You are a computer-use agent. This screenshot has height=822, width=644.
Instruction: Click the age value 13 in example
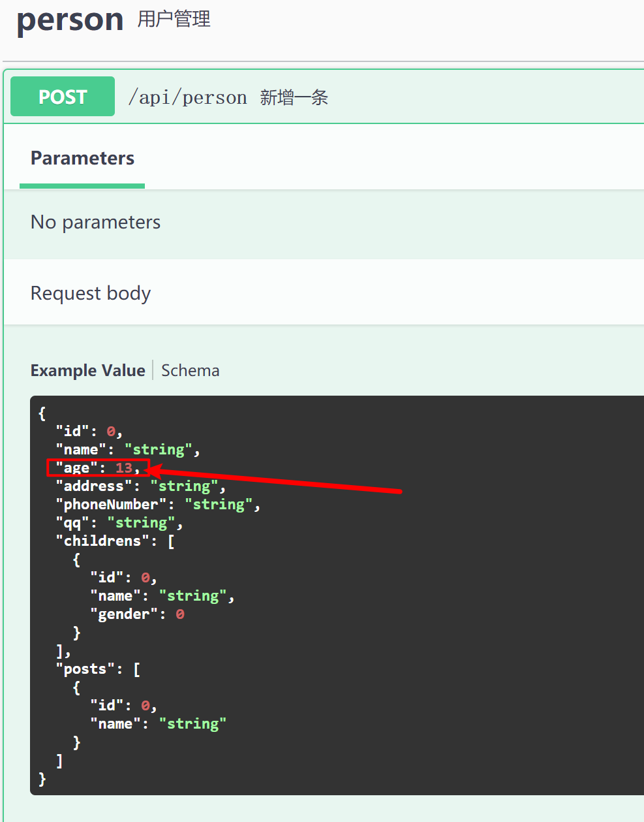(x=124, y=468)
